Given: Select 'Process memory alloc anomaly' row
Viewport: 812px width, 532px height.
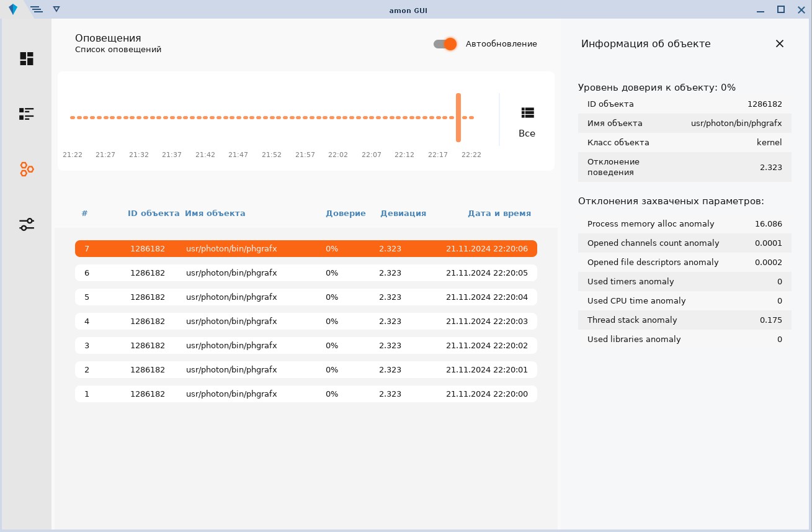Looking at the screenshot, I should click(x=684, y=224).
